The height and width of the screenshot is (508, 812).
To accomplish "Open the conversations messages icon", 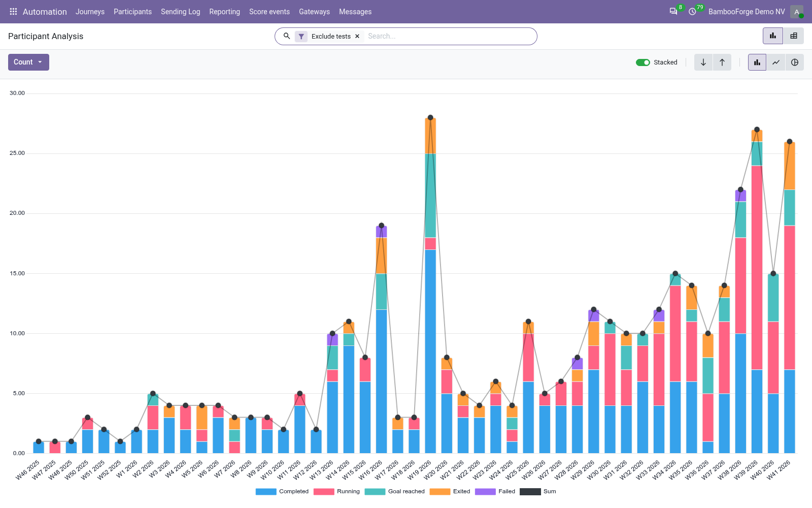I will pyautogui.click(x=673, y=12).
